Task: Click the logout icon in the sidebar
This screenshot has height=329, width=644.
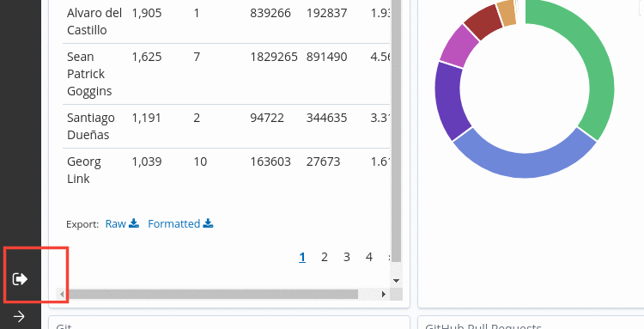Action: [x=20, y=279]
